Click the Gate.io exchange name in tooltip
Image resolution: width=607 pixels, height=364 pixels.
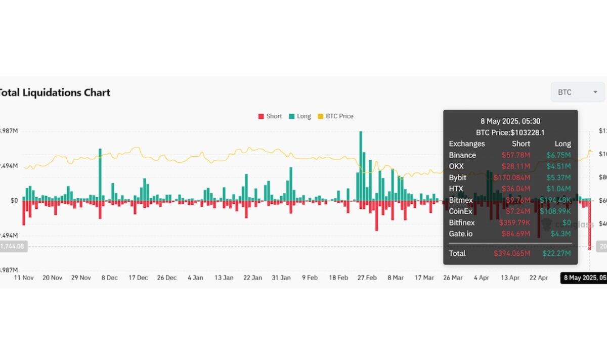click(x=460, y=234)
